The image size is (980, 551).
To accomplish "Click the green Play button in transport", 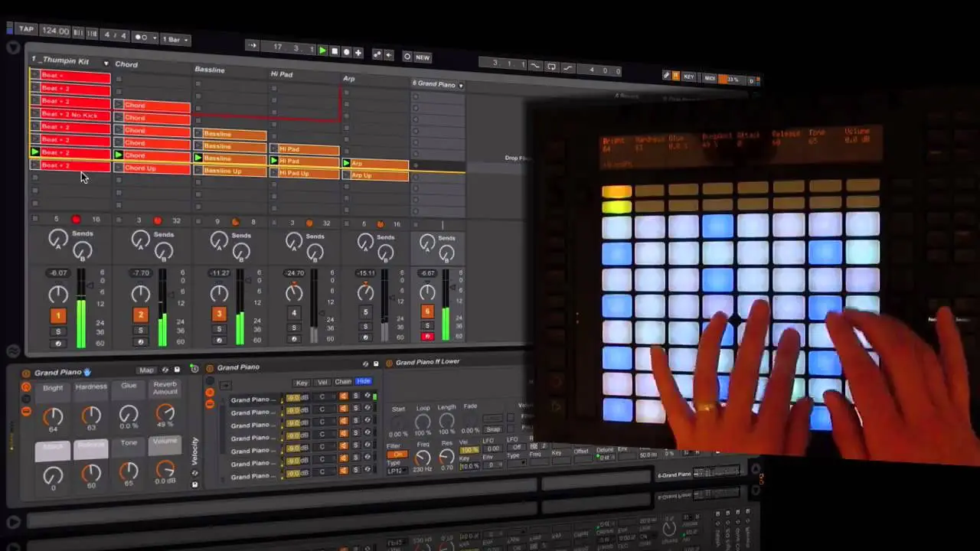I will 322,51.
